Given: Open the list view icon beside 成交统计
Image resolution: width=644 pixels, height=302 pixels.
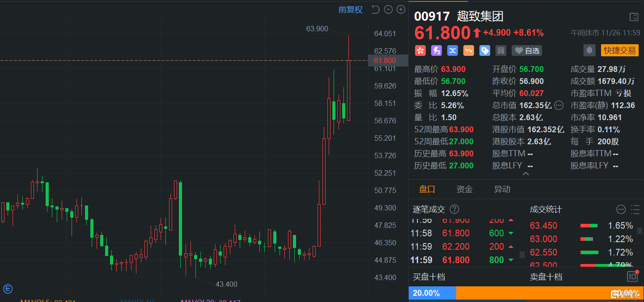Looking at the screenshot, I should [x=635, y=209].
